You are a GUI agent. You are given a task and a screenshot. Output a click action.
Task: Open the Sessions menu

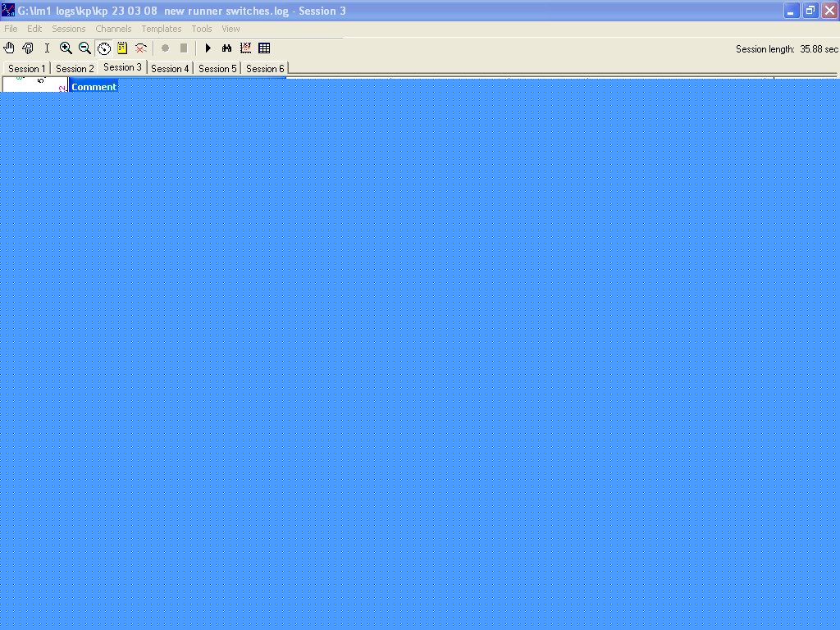click(69, 29)
